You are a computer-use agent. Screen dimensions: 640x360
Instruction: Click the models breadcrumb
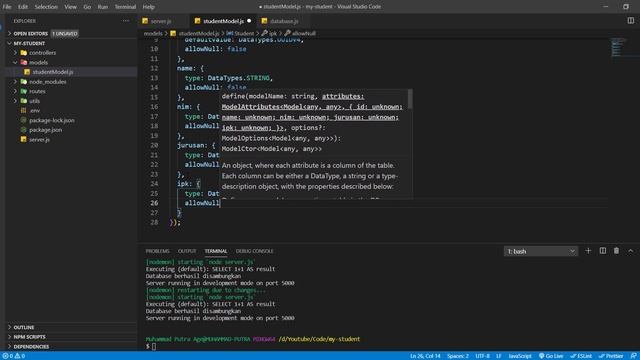pos(153,33)
